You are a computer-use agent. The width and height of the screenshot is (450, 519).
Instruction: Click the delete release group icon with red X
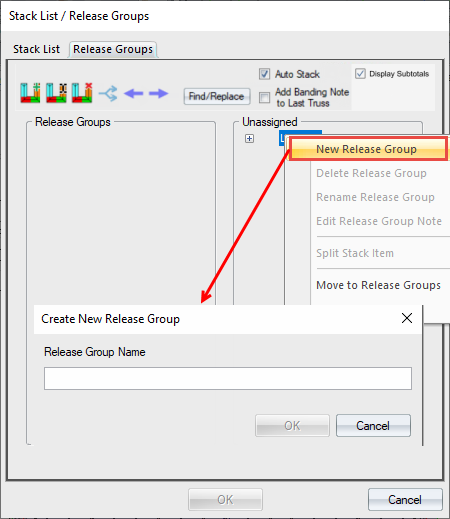click(82, 93)
